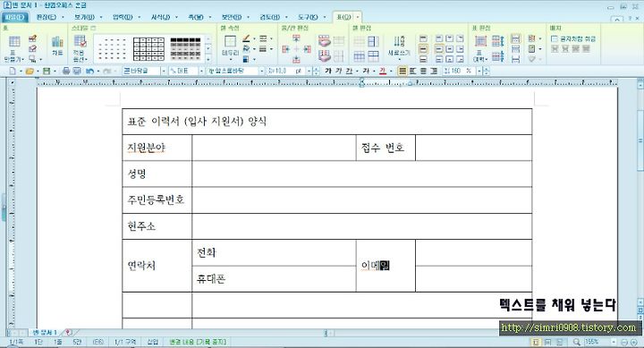Screen dimensions: 644x348
Task: Open the 서식 menu
Action: (160, 17)
